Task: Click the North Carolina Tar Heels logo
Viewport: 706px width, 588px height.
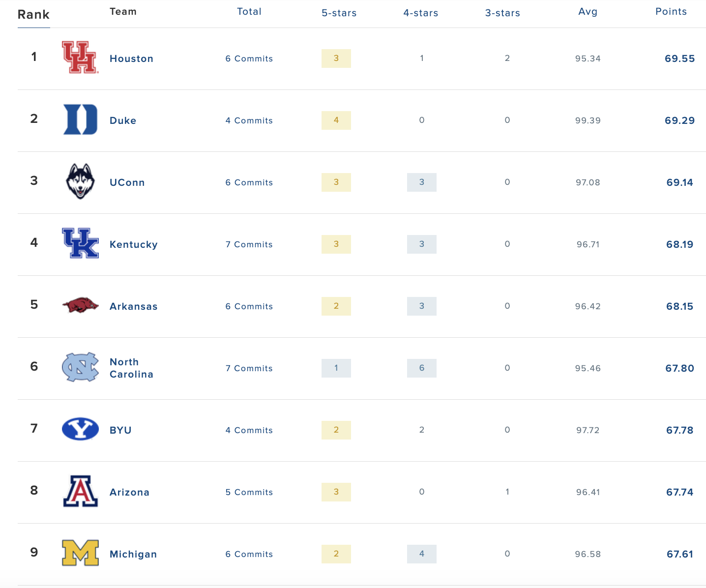Action: click(80, 368)
